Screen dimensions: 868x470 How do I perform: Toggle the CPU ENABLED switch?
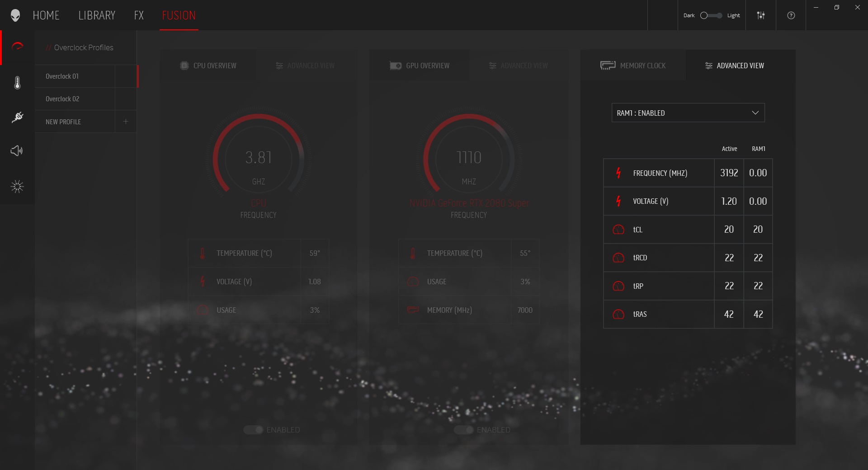(x=253, y=430)
